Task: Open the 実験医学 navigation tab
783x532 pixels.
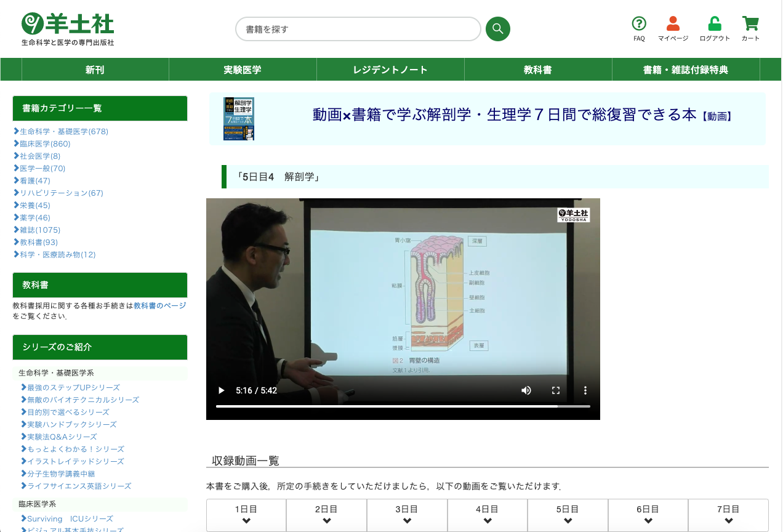Action: click(243, 70)
